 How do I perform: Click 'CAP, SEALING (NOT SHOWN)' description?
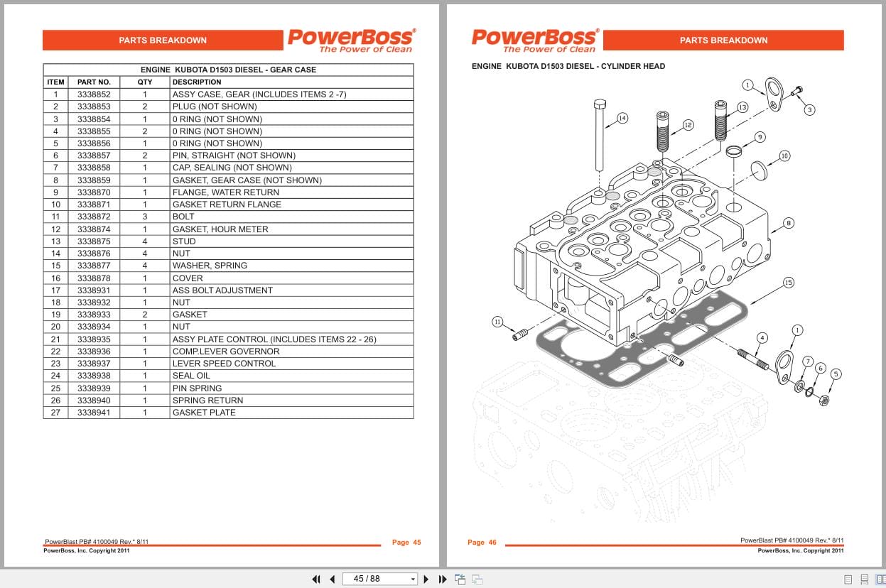232,168
